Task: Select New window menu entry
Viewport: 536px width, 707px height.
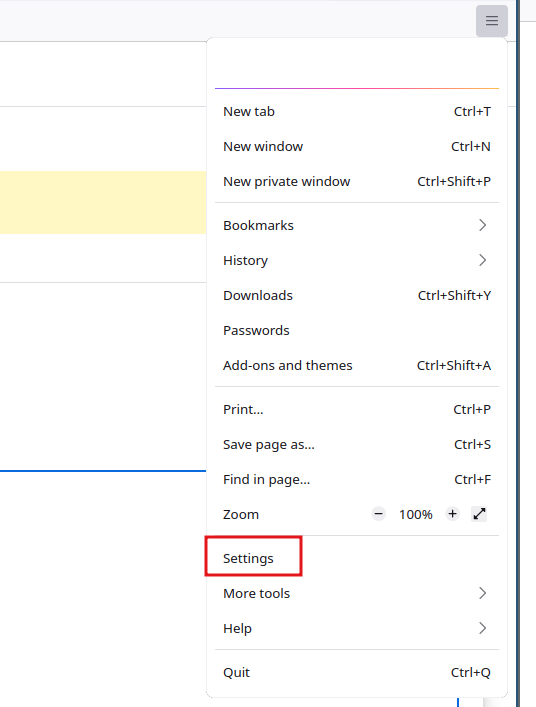Action: tap(357, 147)
